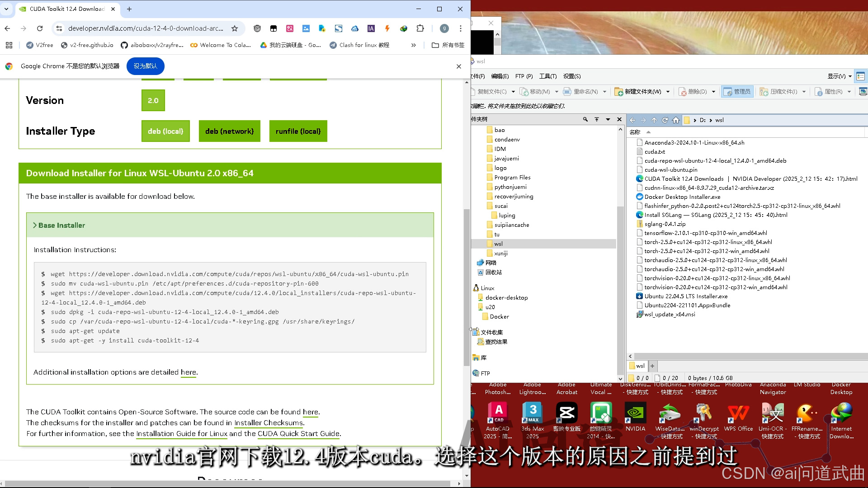Screen dimensions: 868x488
Task: Open the 工具(T) menu
Action: coord(547,76)
